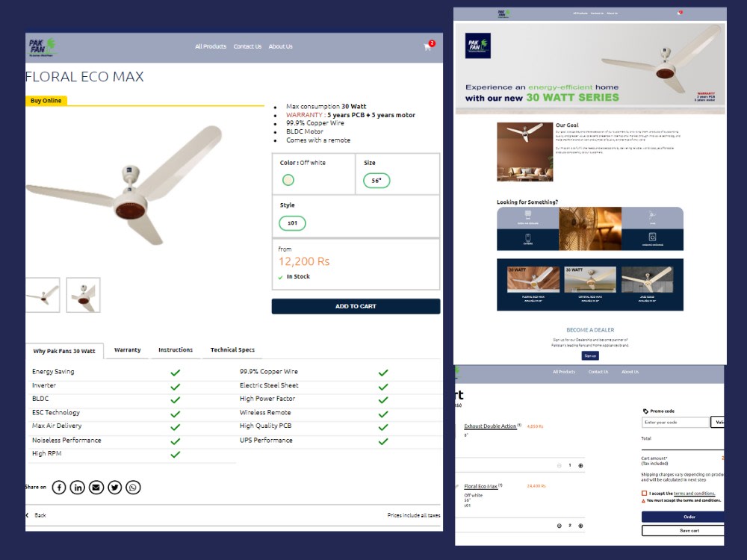747x560 pixels.
Task: Click the Our Goal living room image
Action: [x=525, y=152]
